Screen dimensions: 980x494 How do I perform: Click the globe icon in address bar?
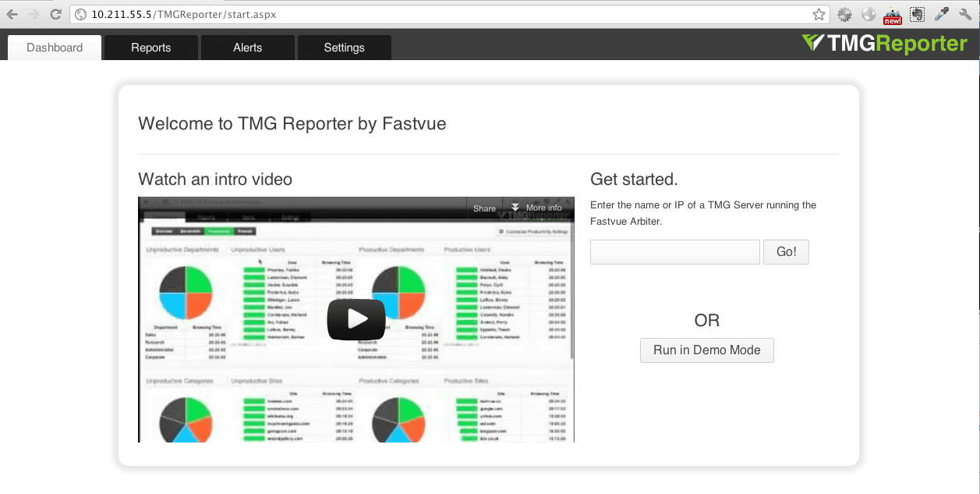pyautogui.click(x=80, y=14)
